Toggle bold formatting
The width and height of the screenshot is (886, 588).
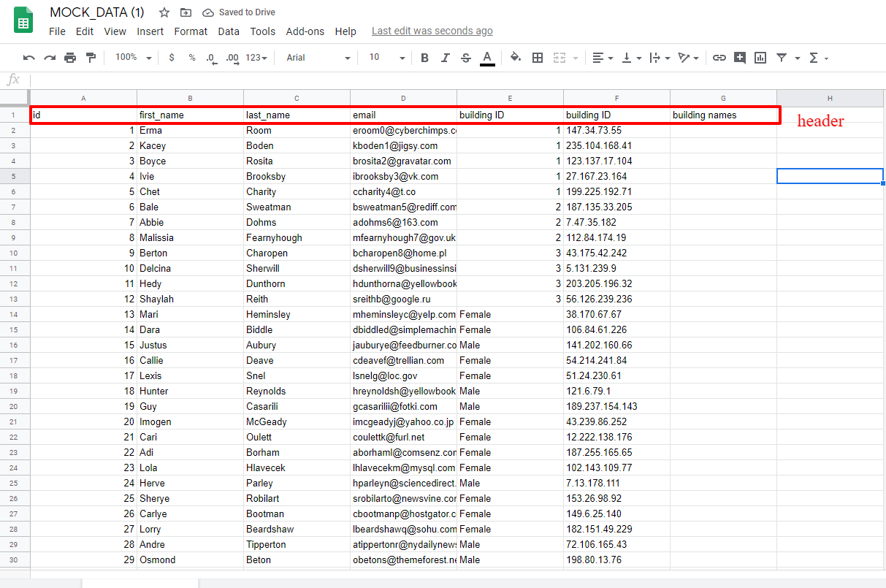click(x=424, y=58)
